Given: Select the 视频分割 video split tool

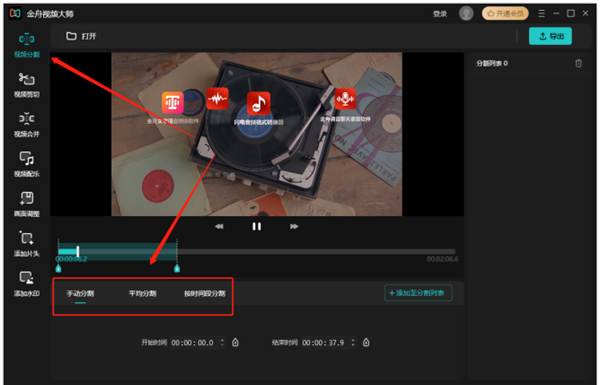Looking at the screenshot, I should (26, 45).
